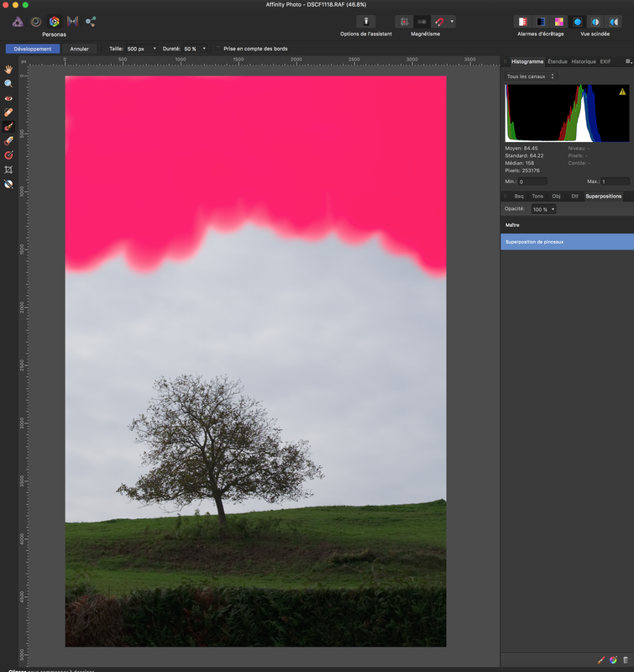Select the Overlay Paint brush tool

8,127
